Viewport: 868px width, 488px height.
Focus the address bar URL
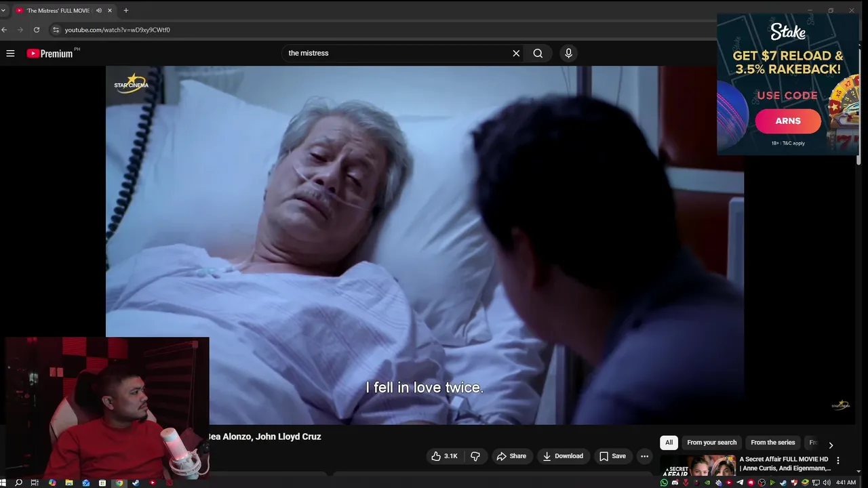(117, 30)
